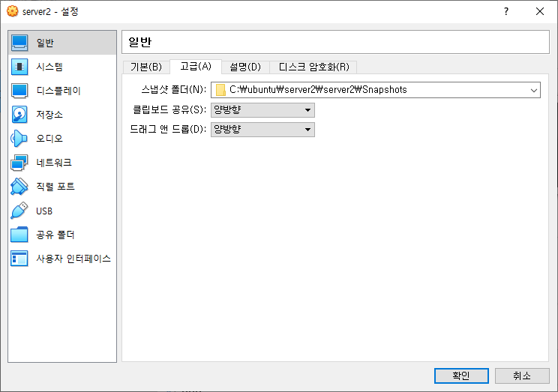Image resolution: width=558 pixels, height=392 pixels.
Task: Open the 직렬 포트 (Serial port) connector icon
Action: tap(19, 187)
